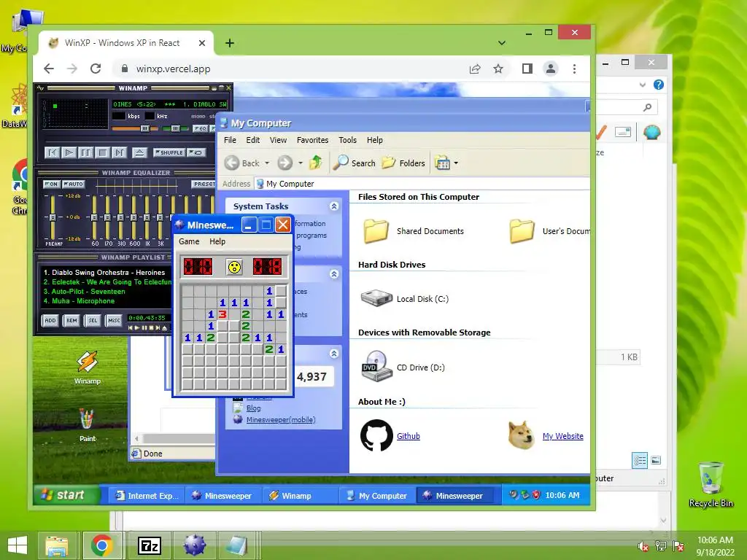Open the Minesweeper(mobile) link
This screenshot has width=747, height=560.
pyautogui.click(x=281, y=419)
